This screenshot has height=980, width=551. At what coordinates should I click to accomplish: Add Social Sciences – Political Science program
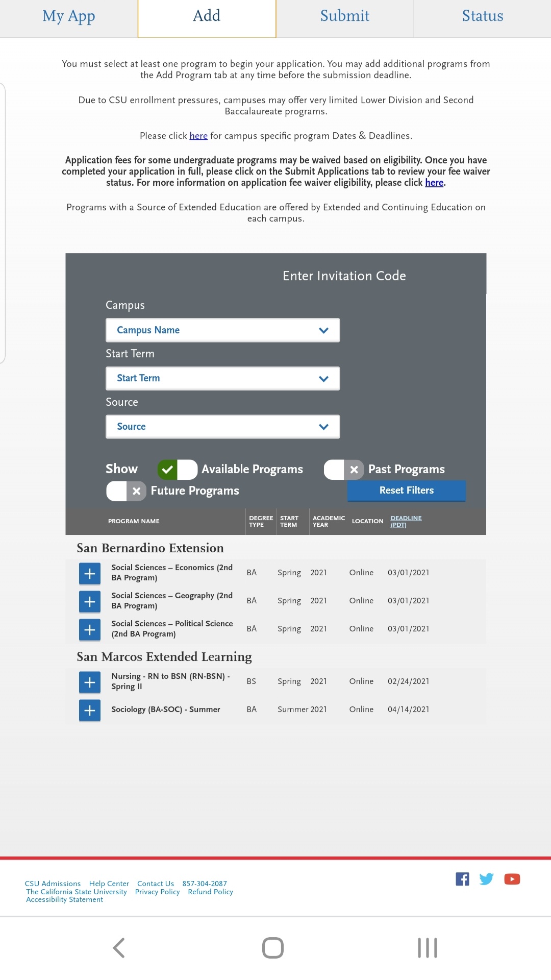[90, 630]
